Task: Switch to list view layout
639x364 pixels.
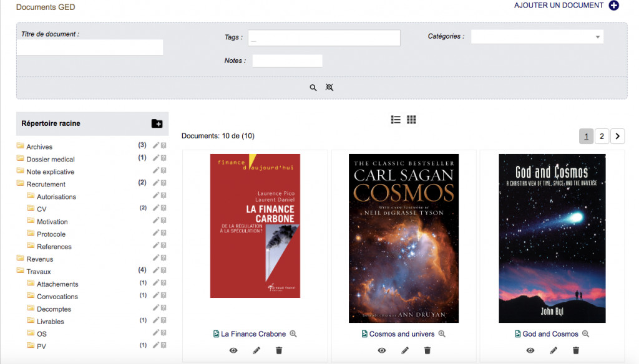Action: [396, 119]
